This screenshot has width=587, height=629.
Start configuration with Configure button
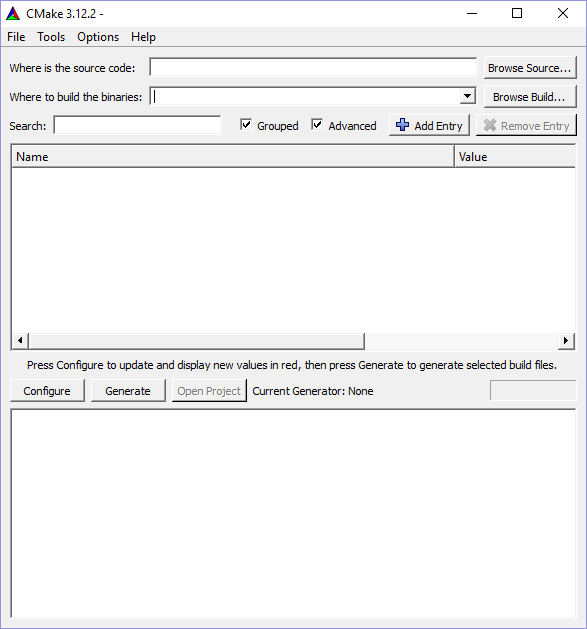(47, 391)
